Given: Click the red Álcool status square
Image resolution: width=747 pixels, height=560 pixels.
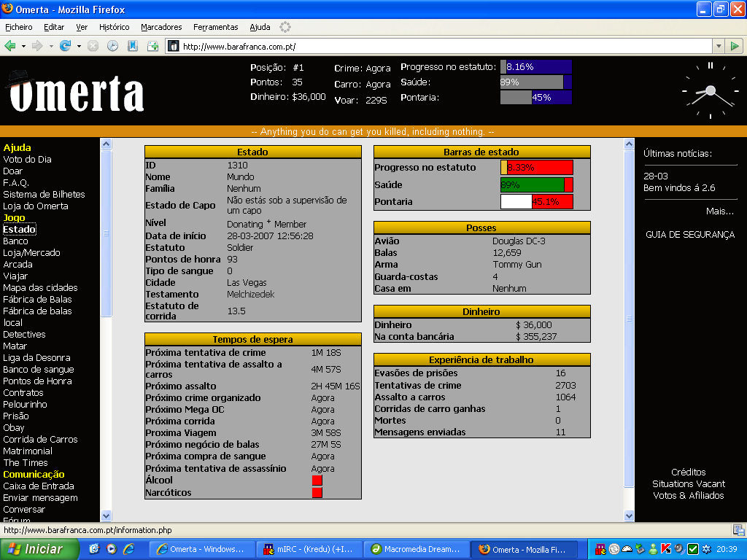Looking at the screenshot, I should click(x=317, y=481).
